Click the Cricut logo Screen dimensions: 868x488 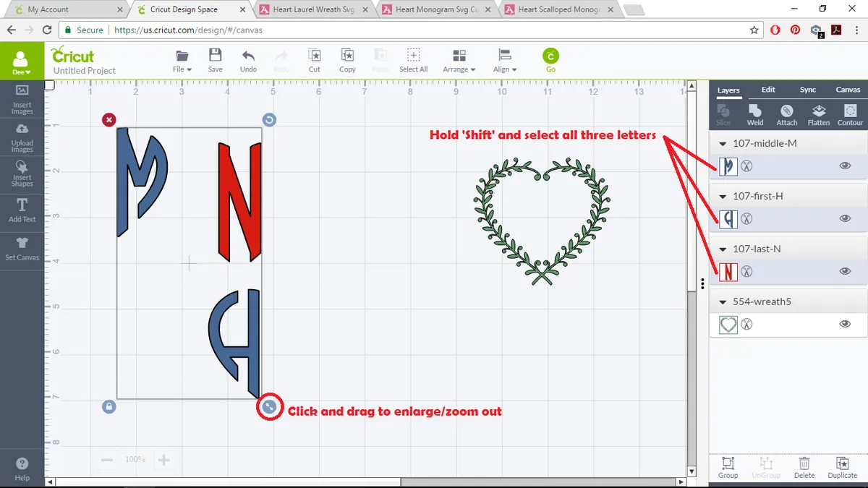pos(72,55)
